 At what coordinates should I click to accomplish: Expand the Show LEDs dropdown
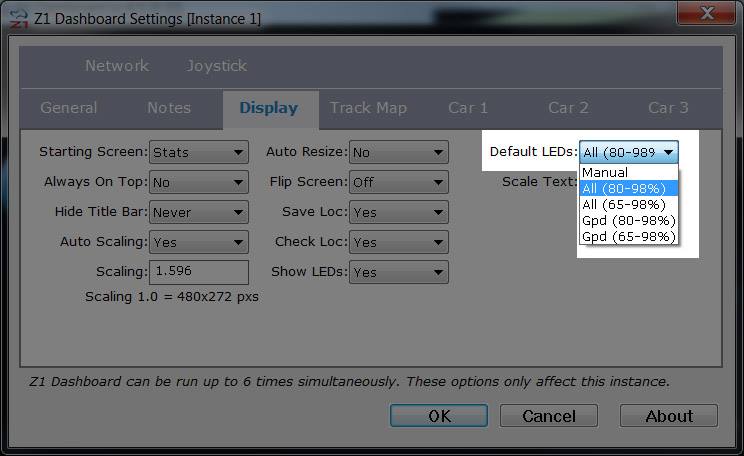pyautogui.click(x=399, y=272)
